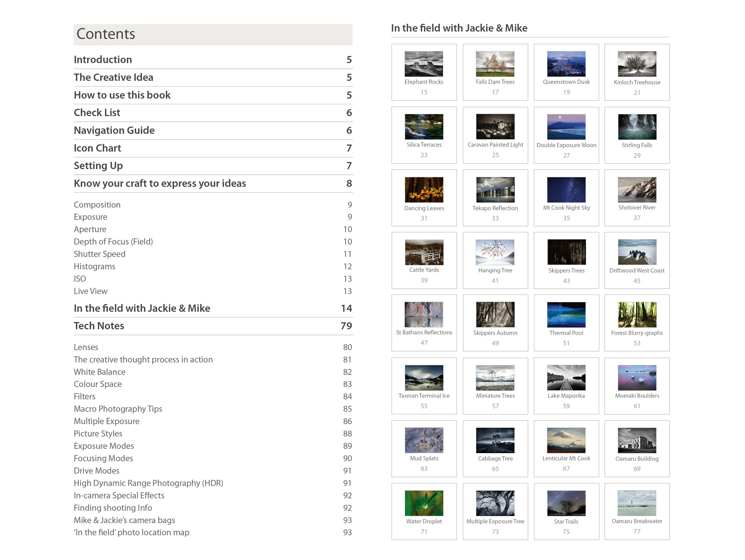This screenshot has height=560, width=745.
Task: Select the Queenstown Dusk photo
Action: pyautogui.click(x=566, y=64)
